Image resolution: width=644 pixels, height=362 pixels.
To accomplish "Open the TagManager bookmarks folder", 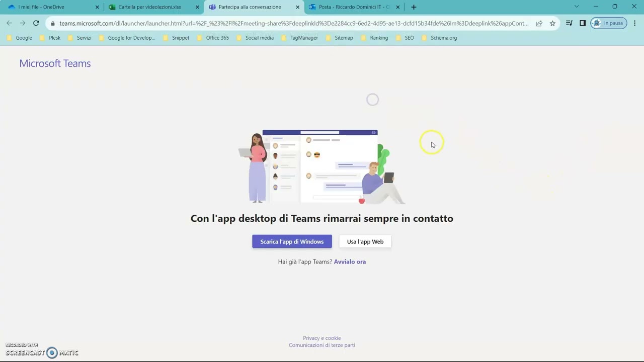I will point(300,38).
